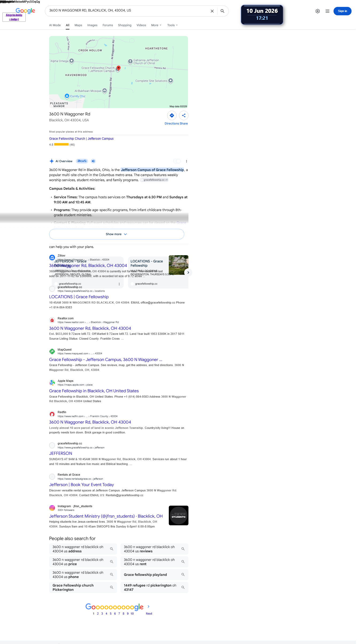Open the Tools dropdown
The width and height of the screenshot is (360, 644).
pos(172,25)
